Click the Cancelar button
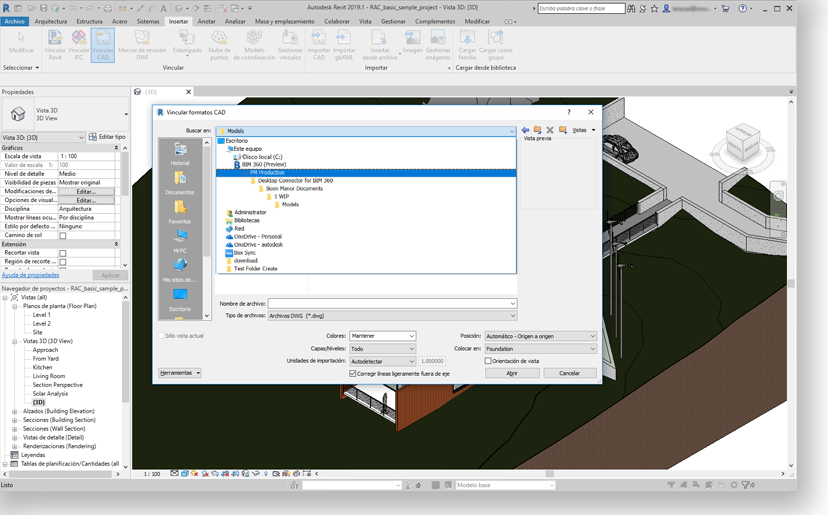Image resolution: width=828 pixels, height=515 pixels. point(569,373)
